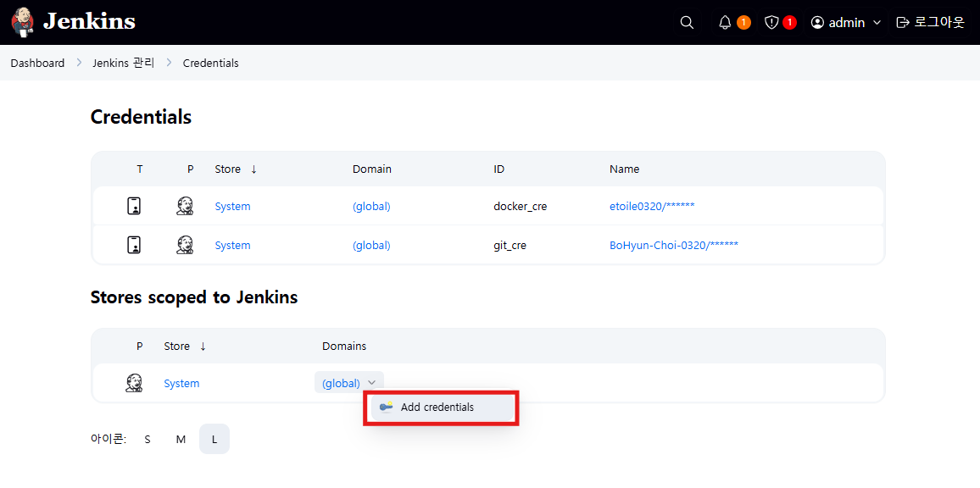980x488 pixels.
Task: Click the key icon beside Add credentials
Action: coord(387,407)
